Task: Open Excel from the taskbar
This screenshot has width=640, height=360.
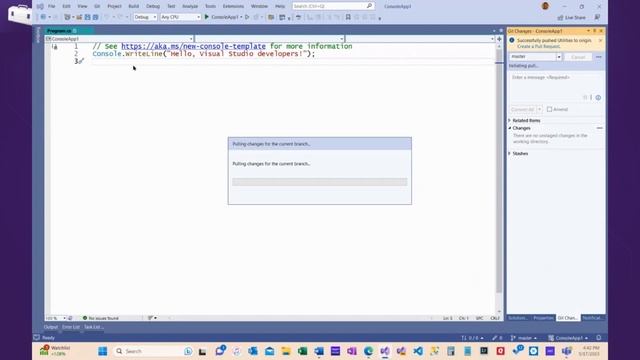Action: [x=302, y=351]
